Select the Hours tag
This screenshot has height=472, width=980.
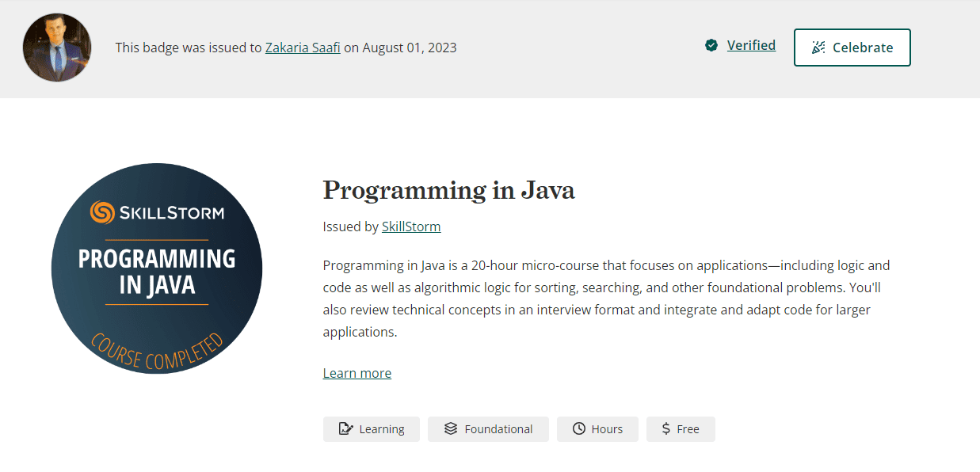597,429
